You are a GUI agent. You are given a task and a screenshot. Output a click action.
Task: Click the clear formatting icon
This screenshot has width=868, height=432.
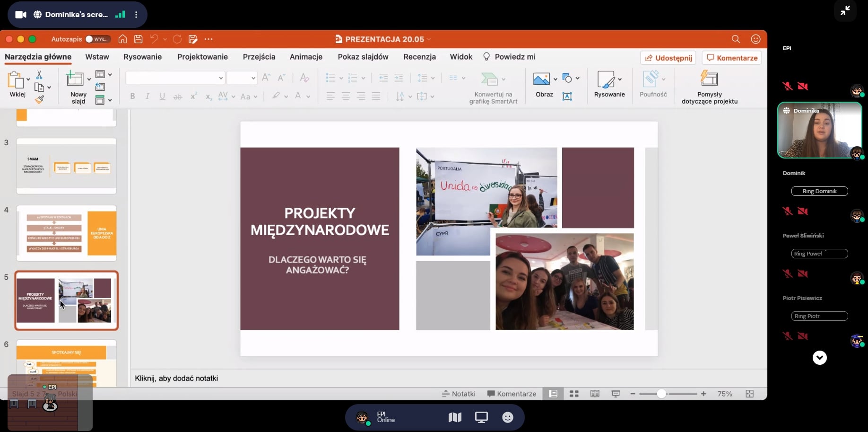coord(304,78)
